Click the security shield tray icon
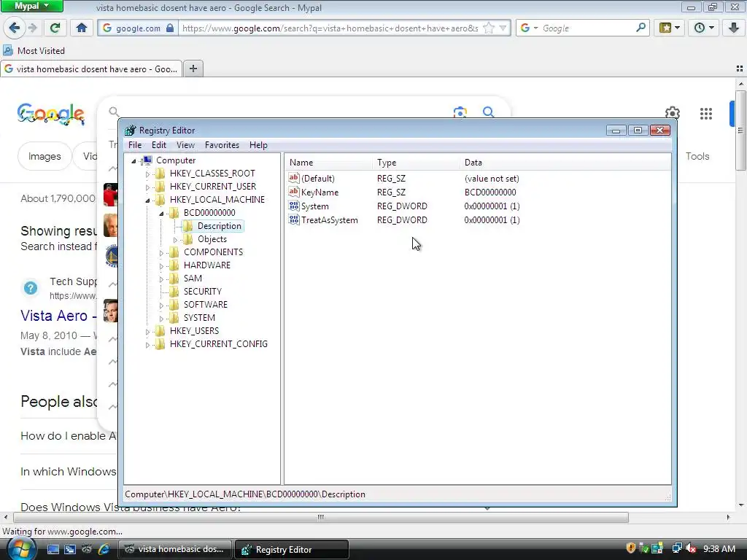This screenshot has width=747, height=560. pos(631,548)
